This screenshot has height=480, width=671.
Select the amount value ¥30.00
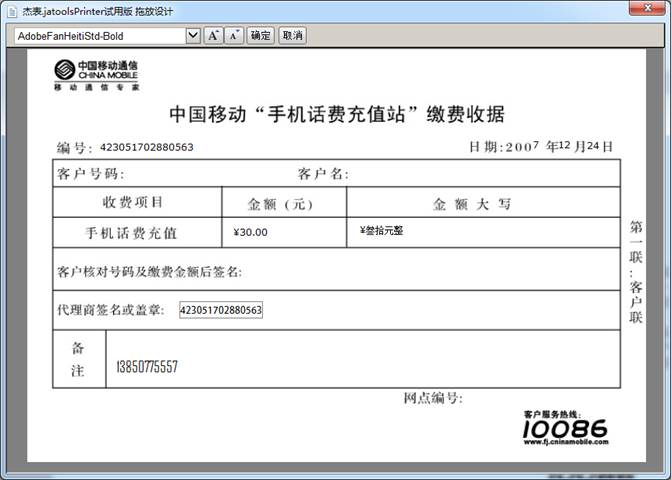pos(250,232)
